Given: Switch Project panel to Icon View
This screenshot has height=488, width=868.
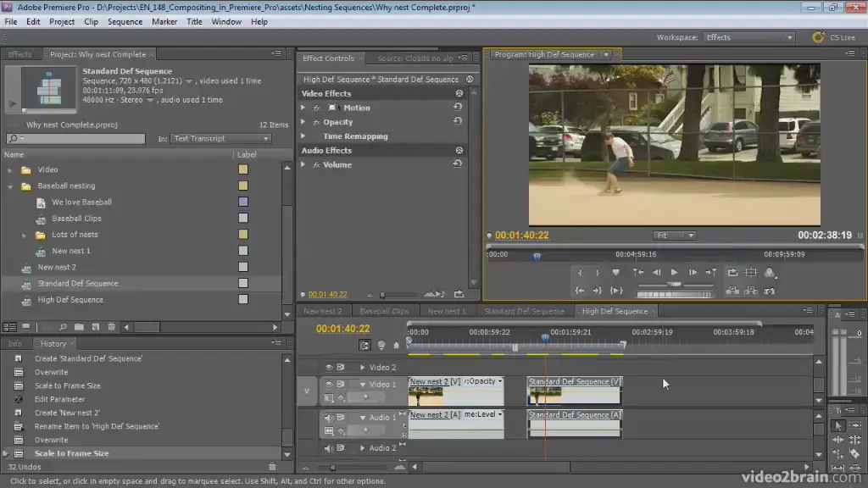Looking at the screenshot, I should tap(26, 327).
